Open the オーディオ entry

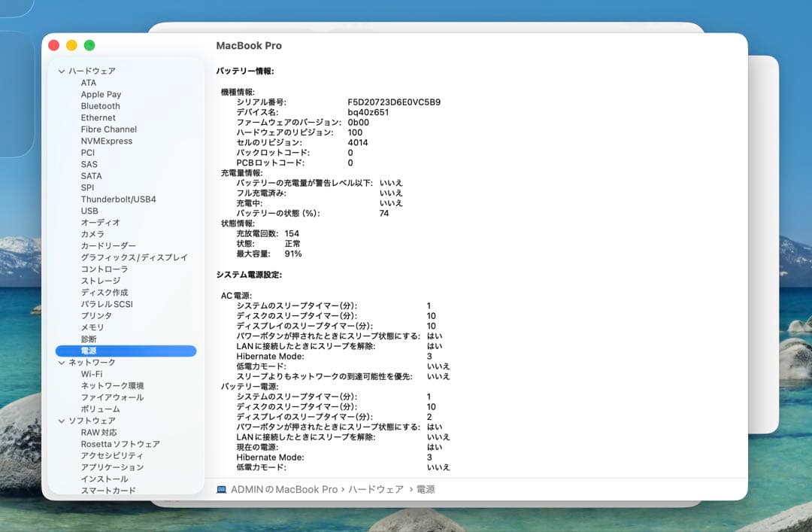tap(101, 223)
